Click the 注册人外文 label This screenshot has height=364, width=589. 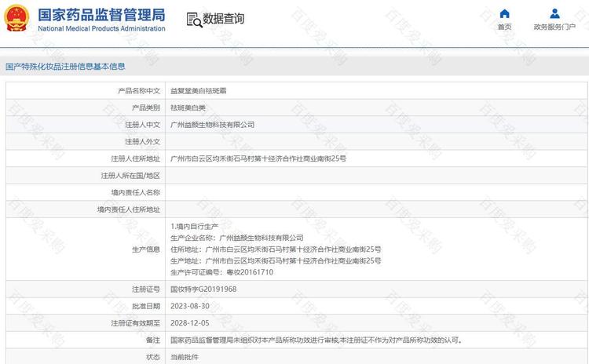pos(142,142)
